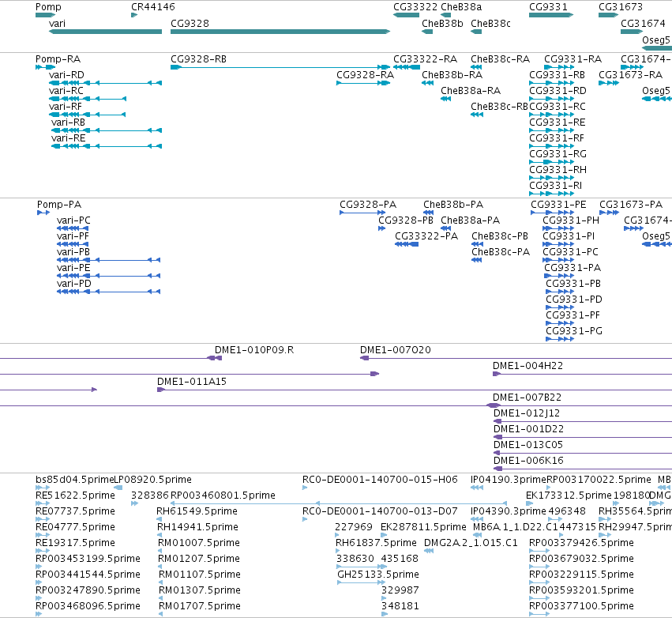Select the DME1-011A15 clone

(x=415, y=390)
